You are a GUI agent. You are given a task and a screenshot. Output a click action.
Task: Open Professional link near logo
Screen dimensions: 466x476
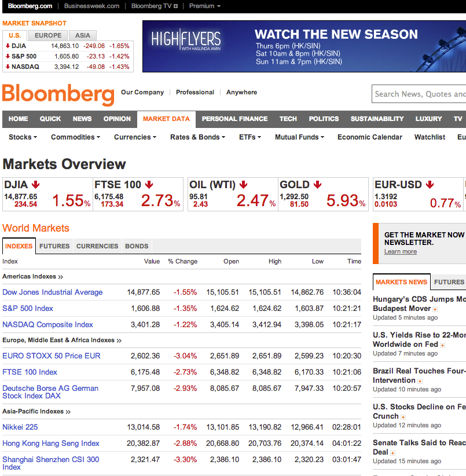tap(195, 92)
